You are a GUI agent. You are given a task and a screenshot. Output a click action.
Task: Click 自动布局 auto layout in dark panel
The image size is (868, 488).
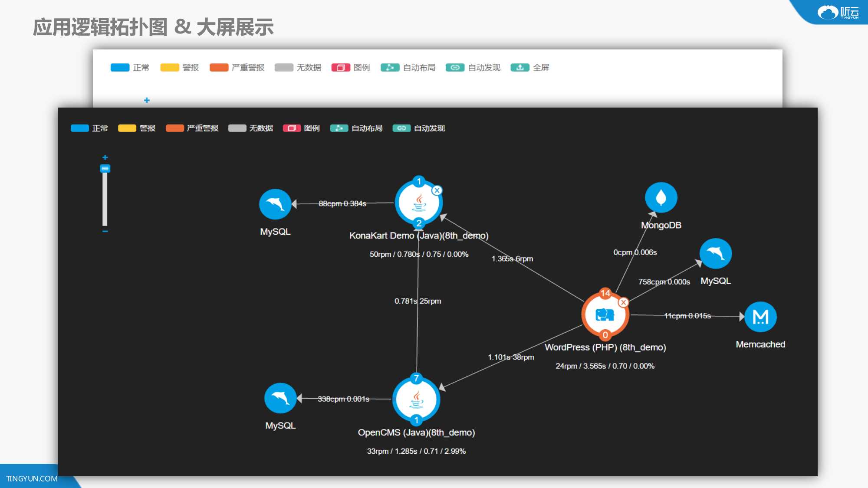(356, 128)
